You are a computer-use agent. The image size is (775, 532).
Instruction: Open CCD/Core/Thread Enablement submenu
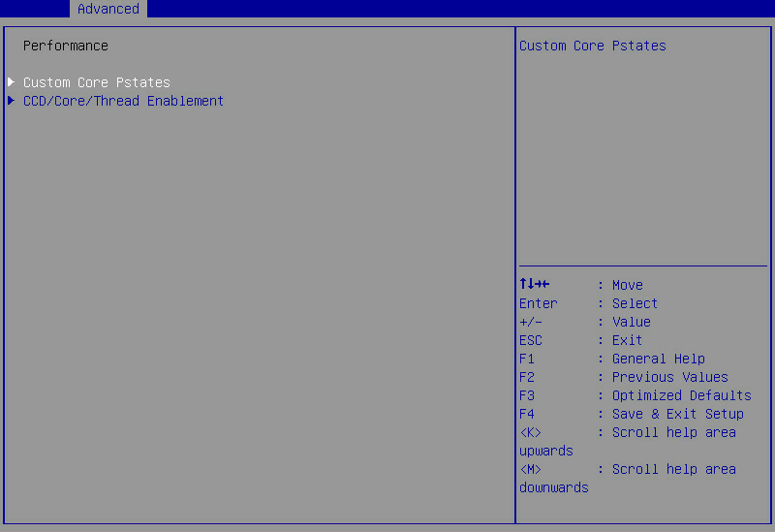(x=124, y=101)
